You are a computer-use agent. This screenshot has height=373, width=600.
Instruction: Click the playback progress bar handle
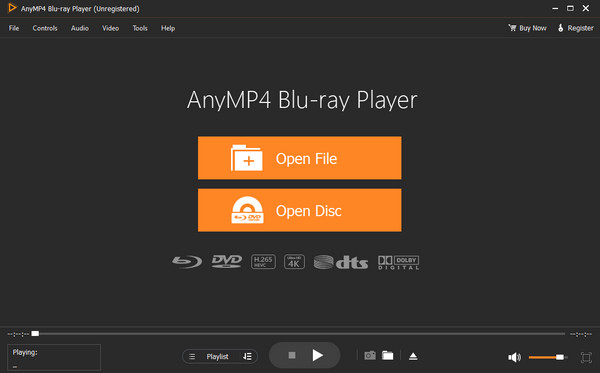tap(35, 334)
